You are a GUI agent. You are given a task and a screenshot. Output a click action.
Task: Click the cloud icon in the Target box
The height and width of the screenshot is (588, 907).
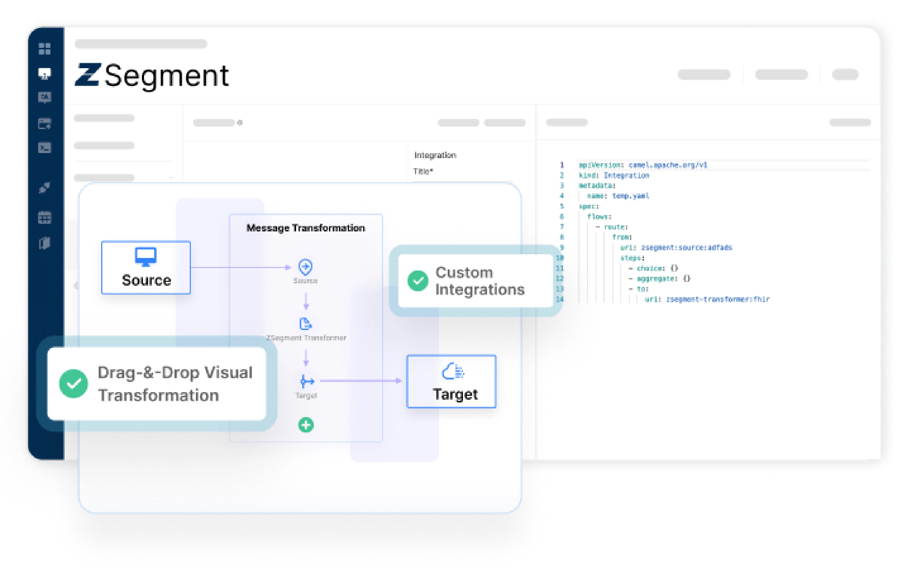(453, 371)
